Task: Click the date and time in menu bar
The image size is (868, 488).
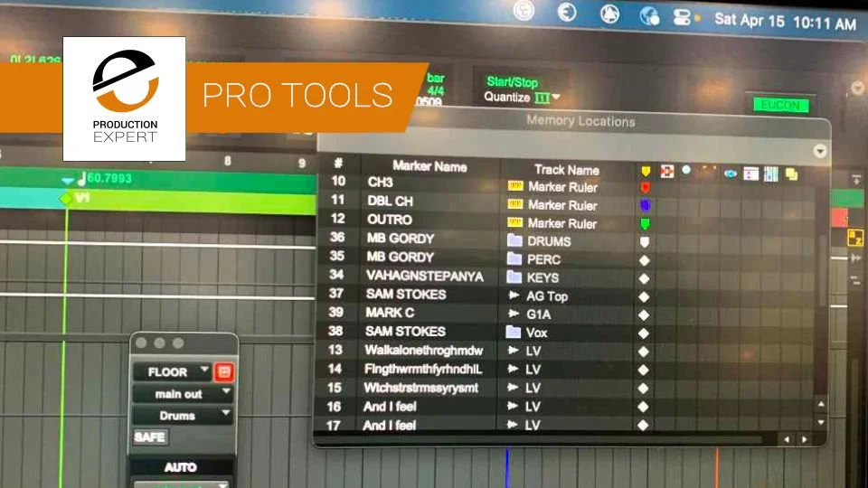Action: (785, 22)
